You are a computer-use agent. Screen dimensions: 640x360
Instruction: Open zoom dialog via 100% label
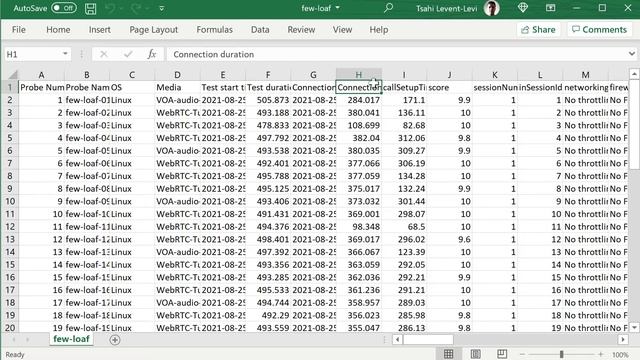[620, 355]
